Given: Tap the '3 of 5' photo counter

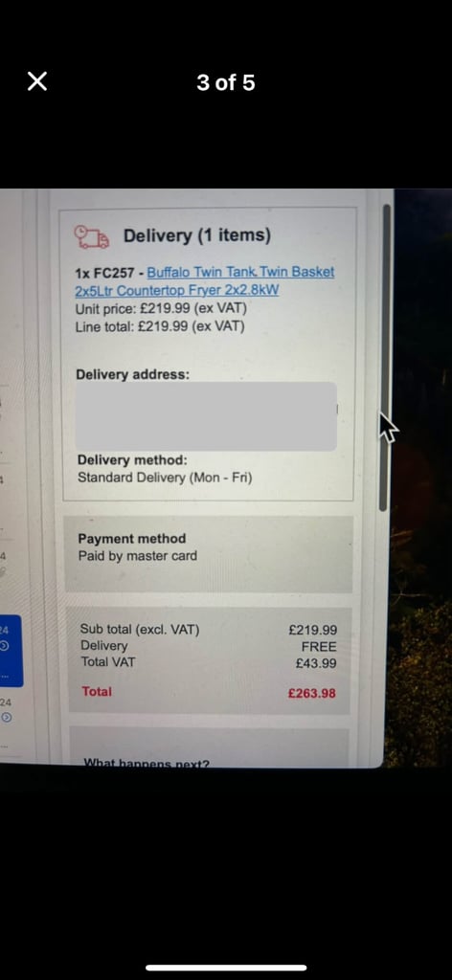Looking at the screenshot, I should [226, 82].
